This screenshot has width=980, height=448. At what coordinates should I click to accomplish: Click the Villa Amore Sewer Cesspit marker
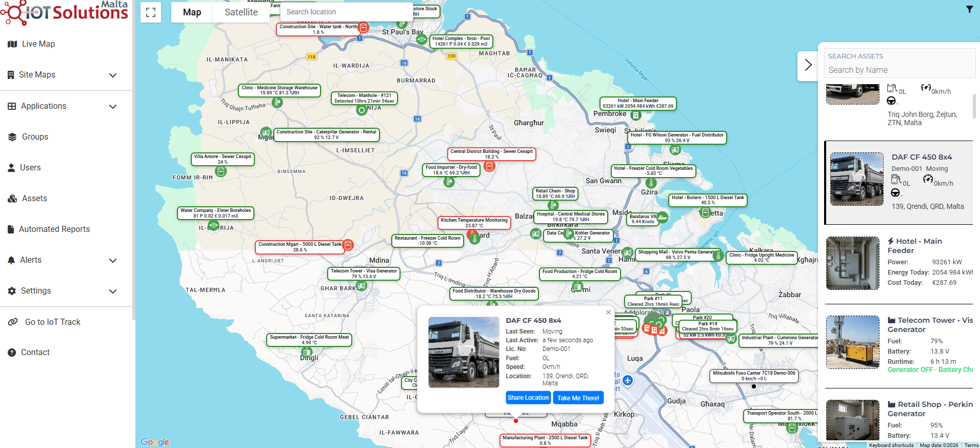221,171
